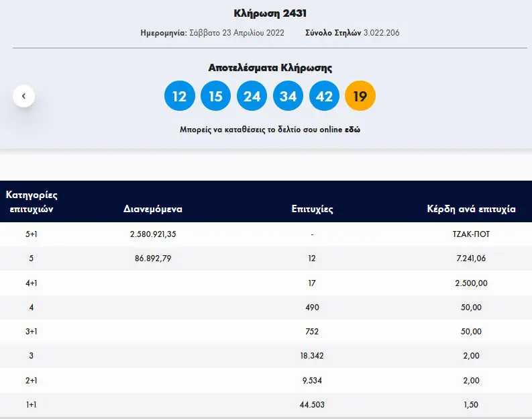
Task: Select the blue ball number 34
Action: click(288, 96)
